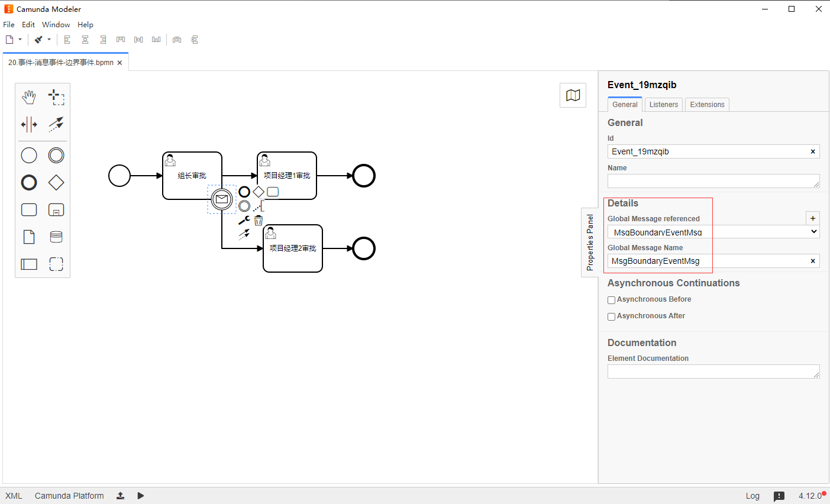The height and width of the screenshot is (504, 830).
Task: Close the bpmn diagram tab
Action: click(120, 63)
